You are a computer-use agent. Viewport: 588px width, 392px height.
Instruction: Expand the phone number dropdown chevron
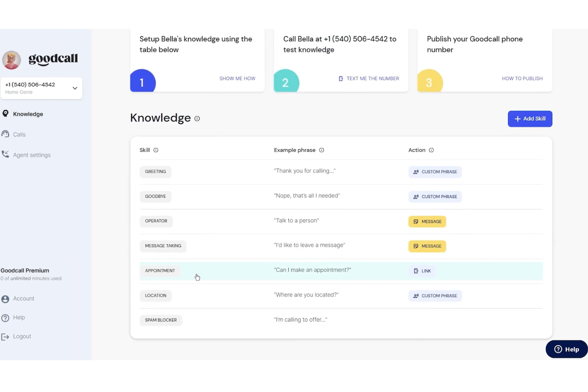[x=75, y=88]
